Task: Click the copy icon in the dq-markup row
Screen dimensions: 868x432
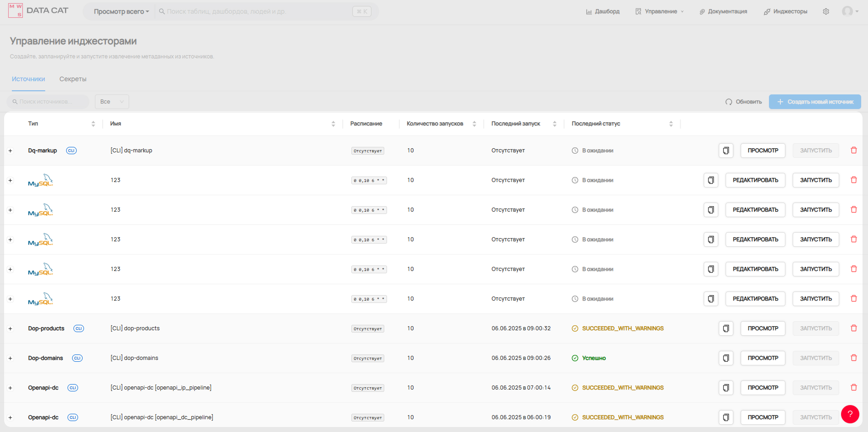Action: 726,151
